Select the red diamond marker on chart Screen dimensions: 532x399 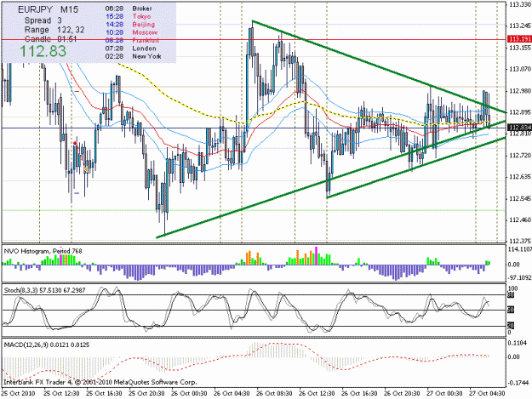(x=75, y=144)
